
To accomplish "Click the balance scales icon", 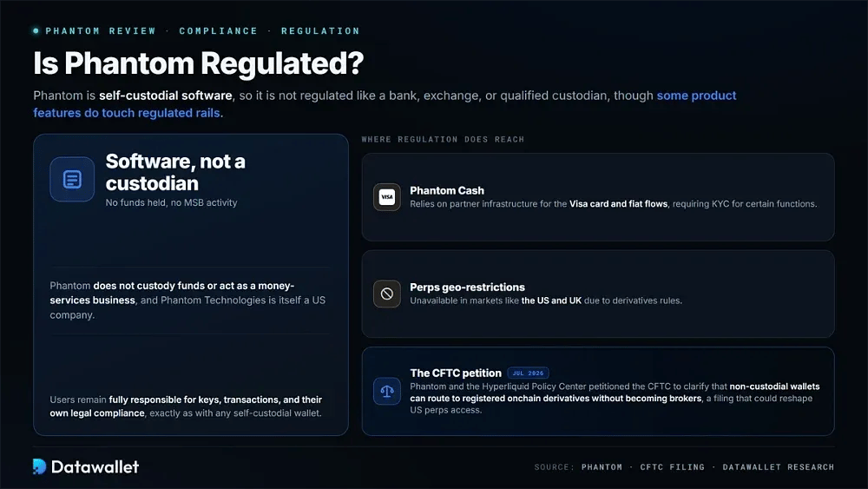I will (x=387, y=391).
